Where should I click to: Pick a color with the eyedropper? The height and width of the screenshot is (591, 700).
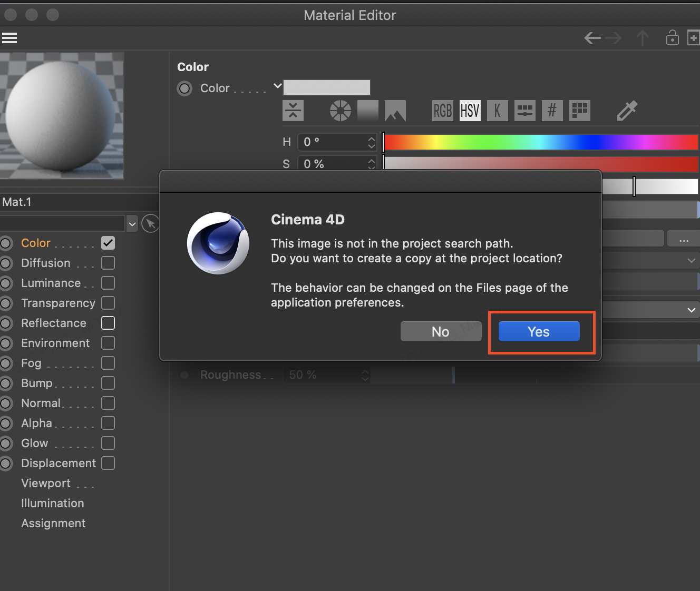[x=627, y=111]
